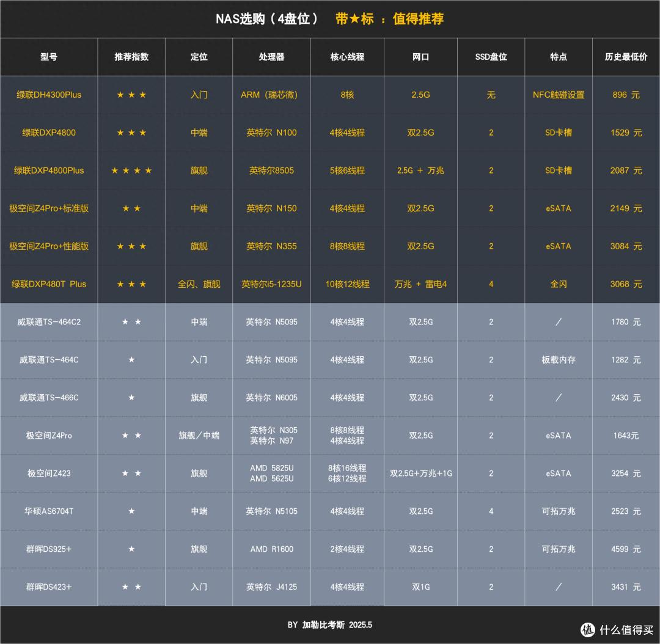Click the 威联通TS-464C2 model name

coord(49,322)
